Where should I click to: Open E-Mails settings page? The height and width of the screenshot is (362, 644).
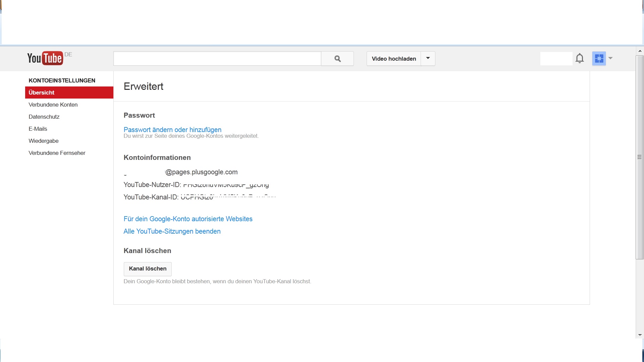[x=38, y=129]
